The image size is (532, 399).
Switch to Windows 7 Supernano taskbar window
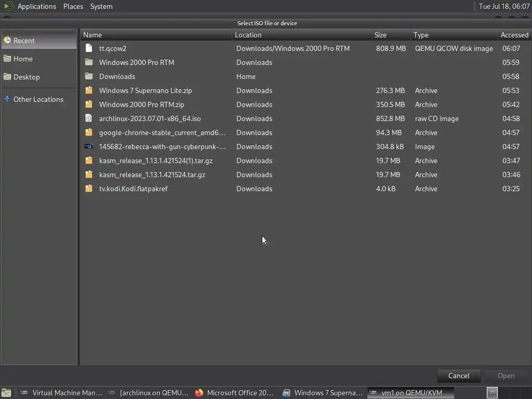(323, 393)
